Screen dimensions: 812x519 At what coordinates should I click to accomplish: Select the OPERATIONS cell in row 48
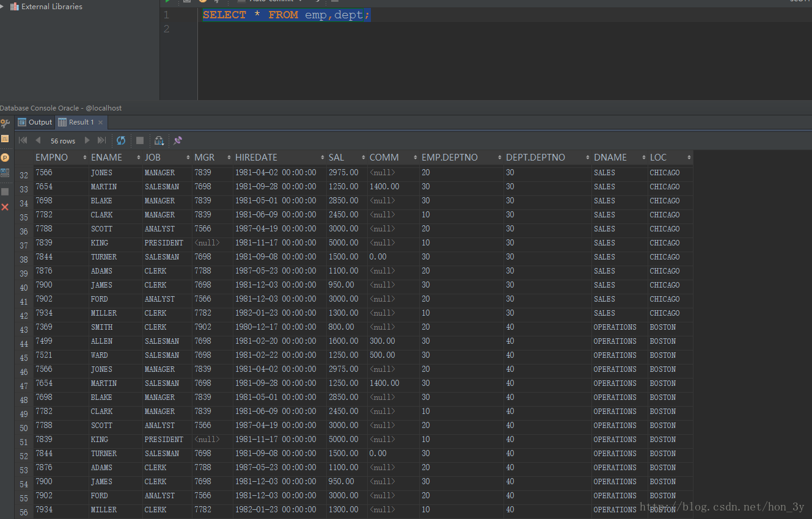(x=615, y=397)
